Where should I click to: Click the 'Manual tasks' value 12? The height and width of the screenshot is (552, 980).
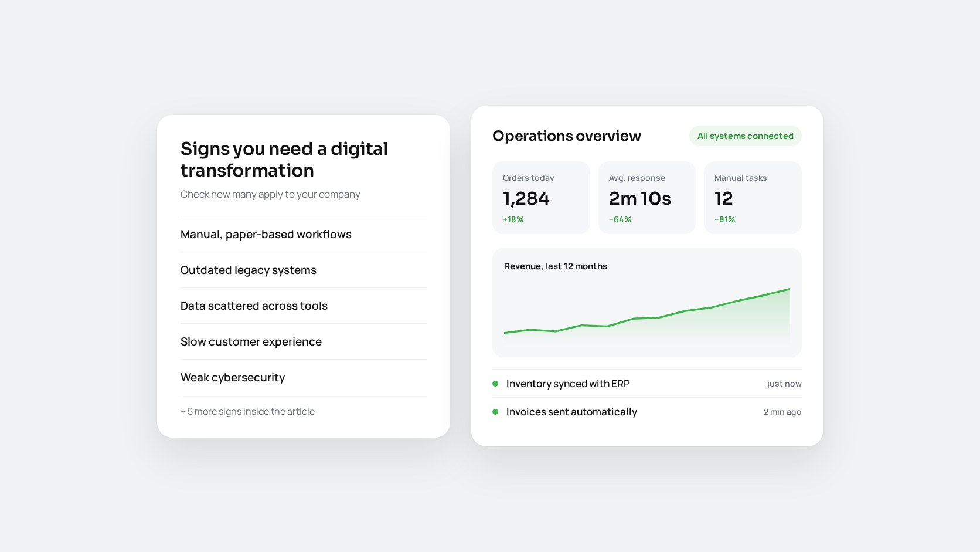click(723, 198)
